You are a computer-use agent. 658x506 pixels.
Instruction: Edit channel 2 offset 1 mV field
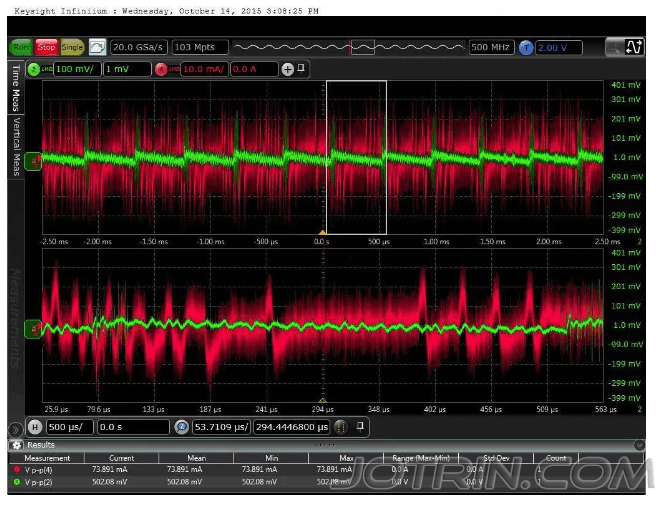(127, 69)
